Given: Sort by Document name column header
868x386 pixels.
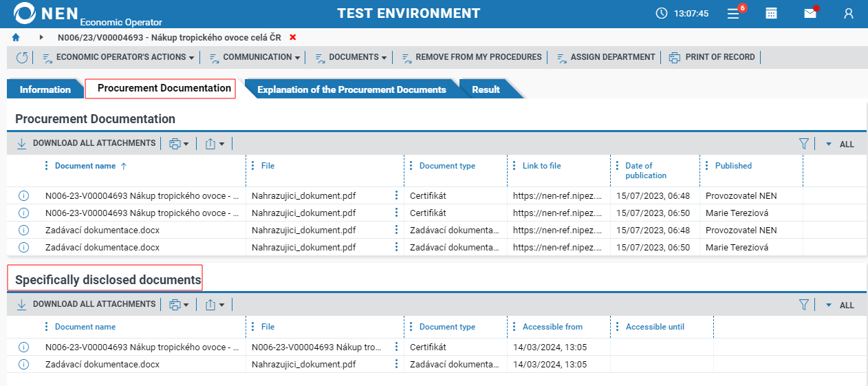Looking at the screenshot, I should coord(85,166).
